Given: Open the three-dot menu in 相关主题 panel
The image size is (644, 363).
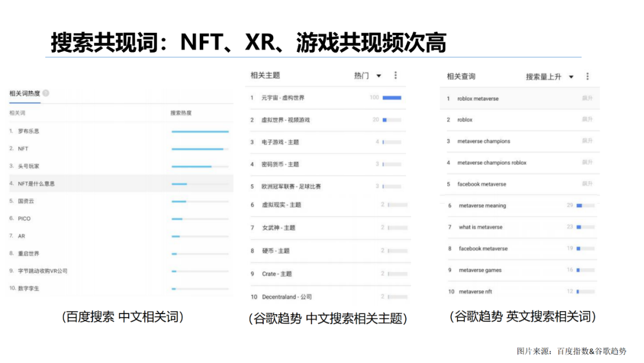Looking at the screenshot, I should pyautogui.click(x=395, y=75).
